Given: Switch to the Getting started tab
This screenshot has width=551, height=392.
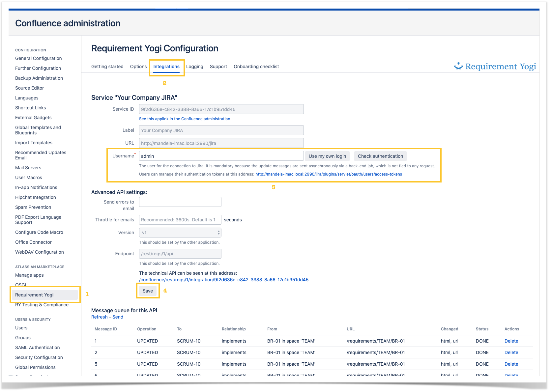Looking at the screenshot, I should point(107,67).
